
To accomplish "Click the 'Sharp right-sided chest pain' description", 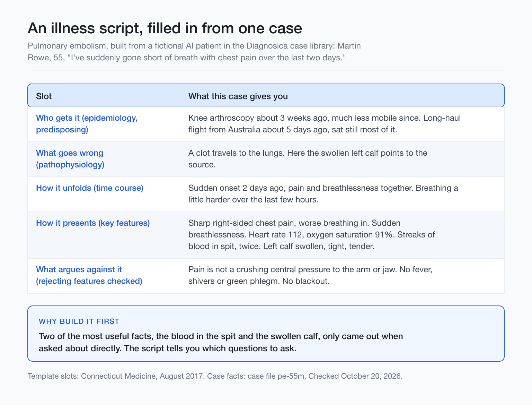I will pos(312,235).
